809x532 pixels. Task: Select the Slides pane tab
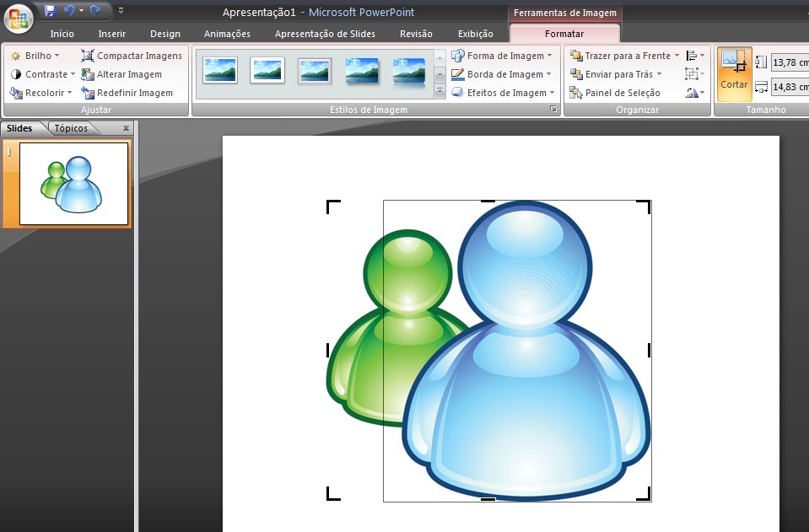coord(19,128)
